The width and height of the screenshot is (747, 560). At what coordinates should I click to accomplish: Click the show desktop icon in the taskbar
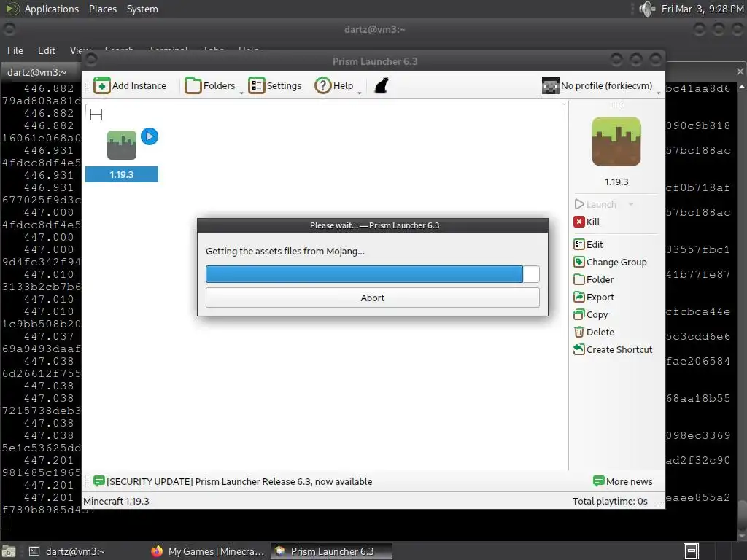point(9,551)
